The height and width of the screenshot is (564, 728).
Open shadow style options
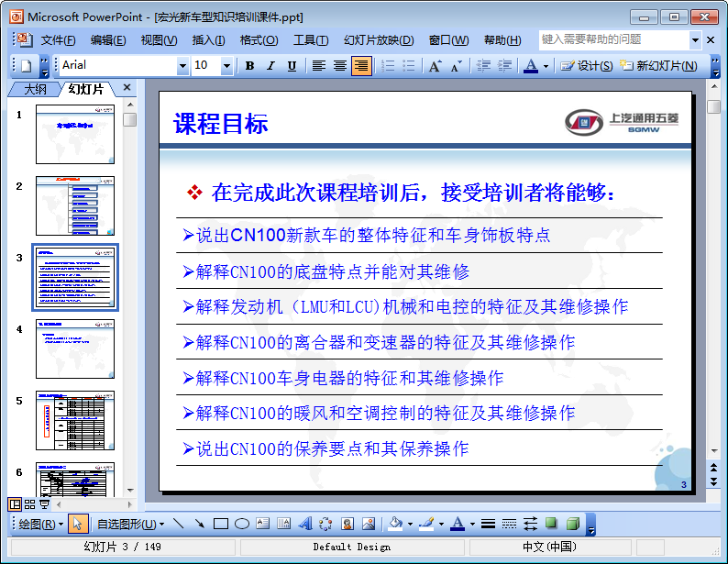552,524
